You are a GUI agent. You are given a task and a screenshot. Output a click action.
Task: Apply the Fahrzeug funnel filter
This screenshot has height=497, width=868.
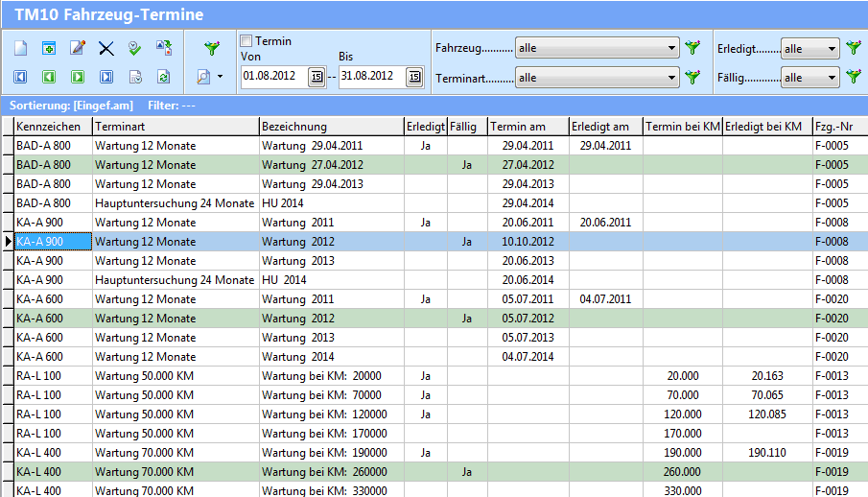[693, 48]
